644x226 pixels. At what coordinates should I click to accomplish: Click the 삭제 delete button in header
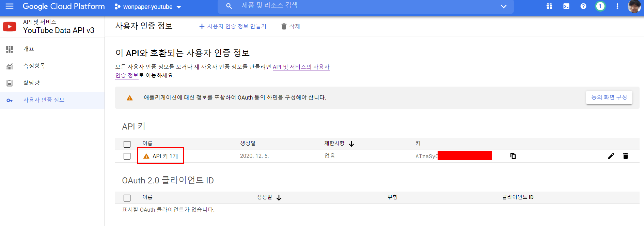290,26
